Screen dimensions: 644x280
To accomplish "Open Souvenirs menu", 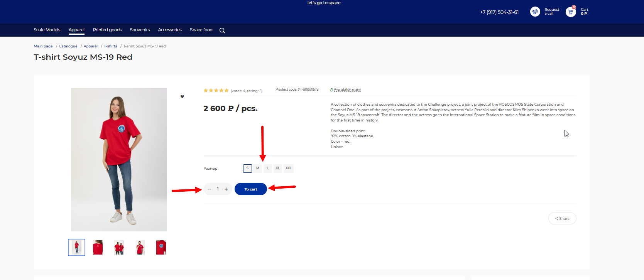I will pos(140,30).
